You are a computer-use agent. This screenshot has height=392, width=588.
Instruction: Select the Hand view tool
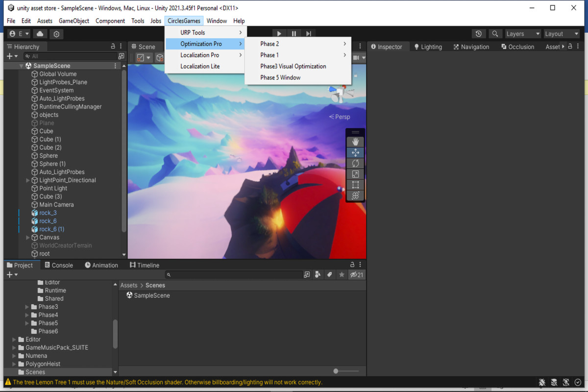point(356,142)
